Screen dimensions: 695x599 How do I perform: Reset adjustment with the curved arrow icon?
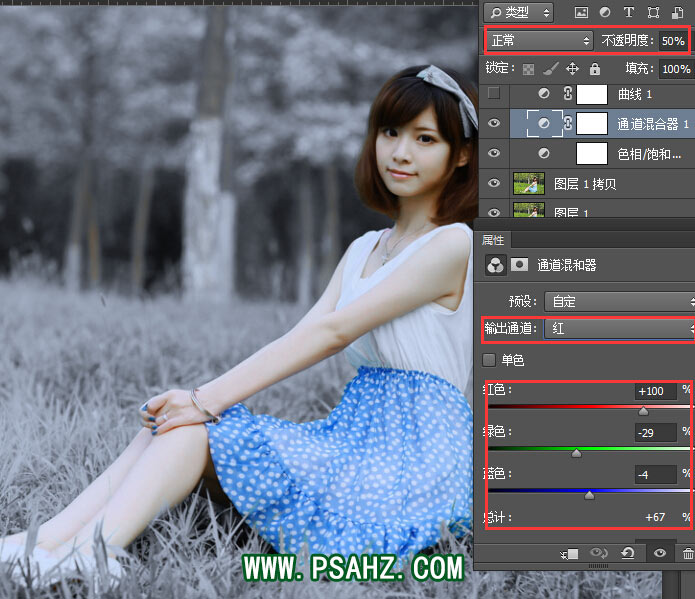pyautogui.click(x=627, y=553)
